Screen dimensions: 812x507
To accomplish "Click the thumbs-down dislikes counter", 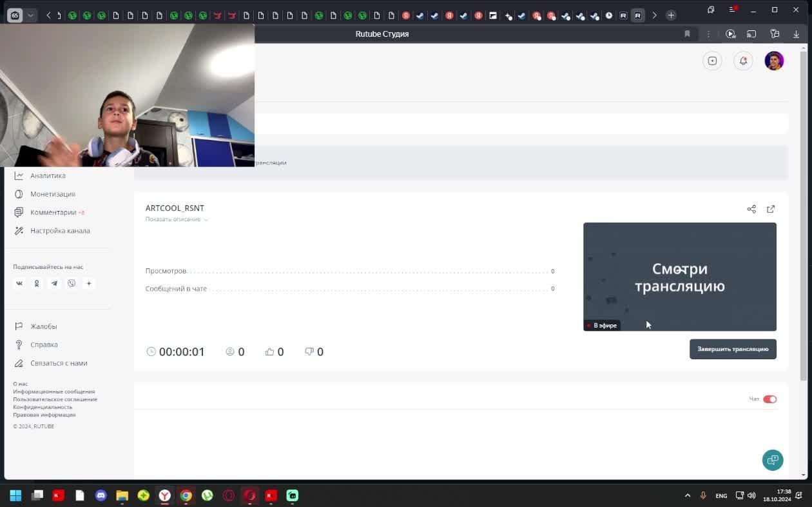I will pyautogui.click(x=314, y=352).
